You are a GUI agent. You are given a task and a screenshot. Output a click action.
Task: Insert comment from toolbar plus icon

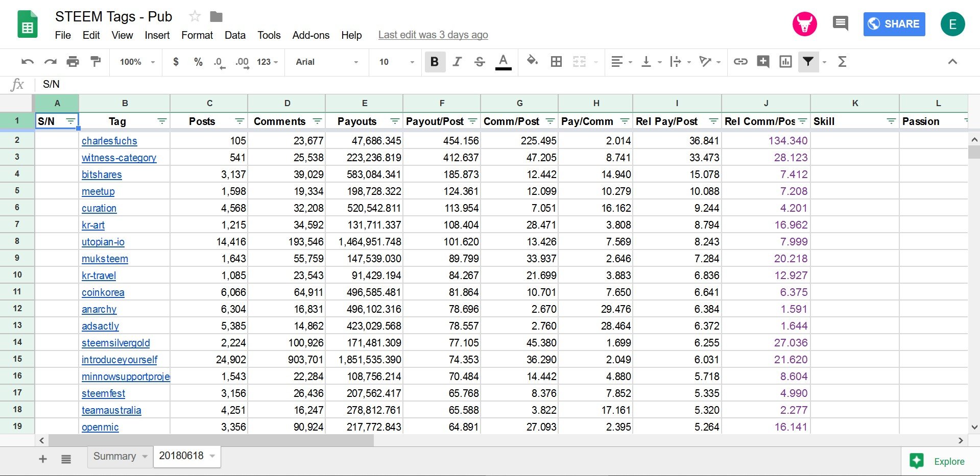[x=763, y=62]
